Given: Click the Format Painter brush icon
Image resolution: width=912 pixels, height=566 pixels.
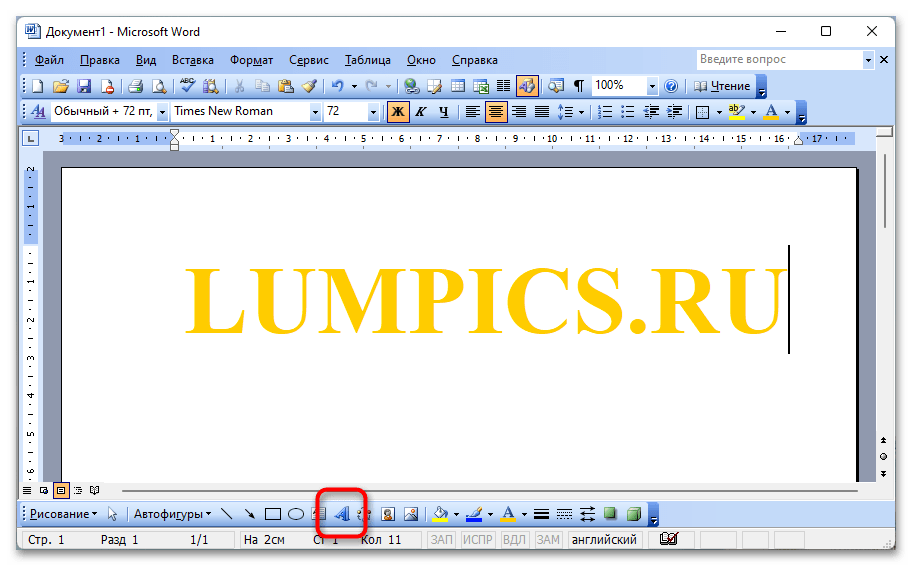Looking at the screenshot, I should click(x=309, y=86).
